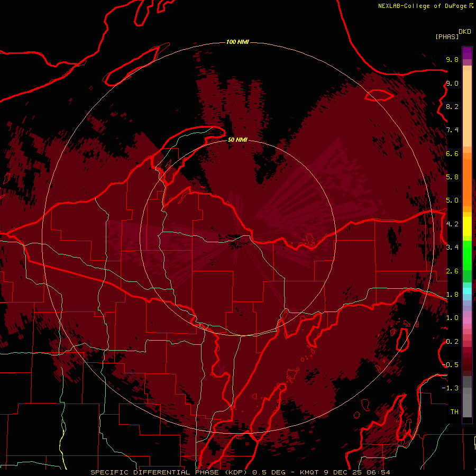Click the Specific Differential Phase caption at bottom
Viewport: 476px width, 476px height.
coord(240,472)
